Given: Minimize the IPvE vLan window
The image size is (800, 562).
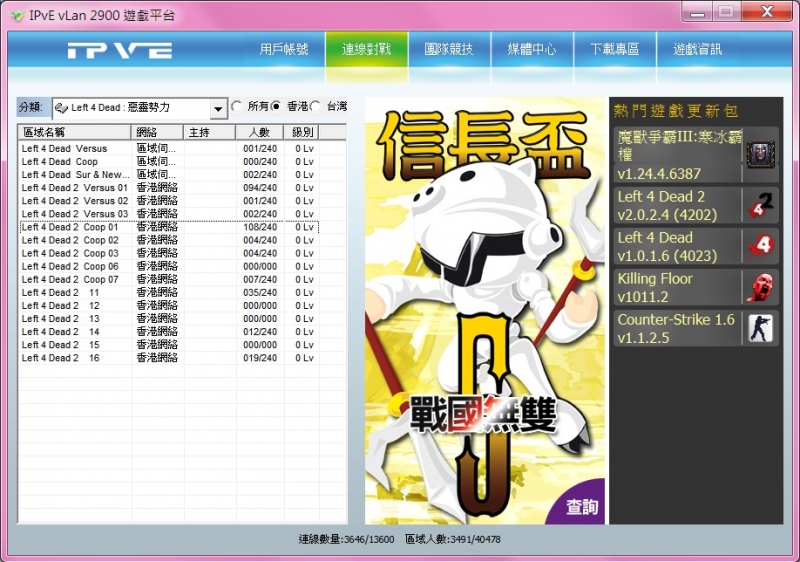Looking at the screenshot, I should [x=697, y=12].
